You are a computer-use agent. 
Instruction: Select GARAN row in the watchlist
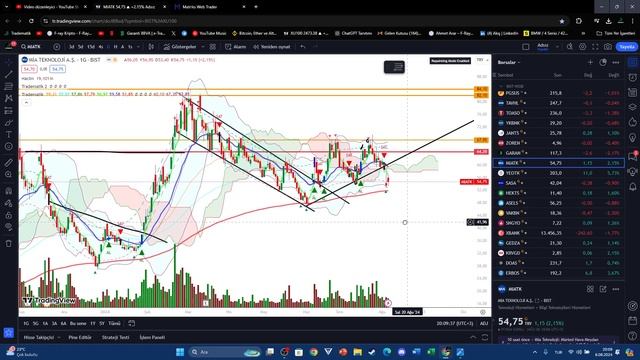pos(559,153)
